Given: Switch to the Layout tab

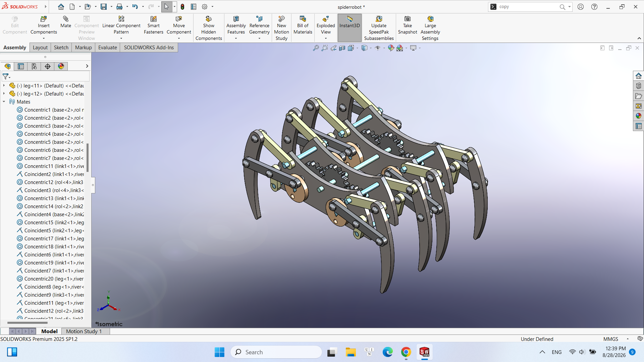Looking at the screenshot, I should click(40, 48).
